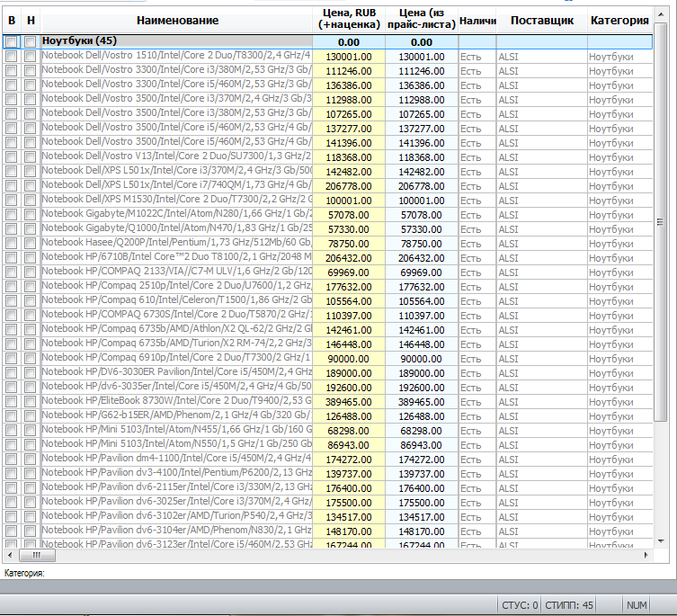Select Notebook Dell/Vostro 3300 Core i5/460M row name
This screenshot has width=677, height=616.
(176, 85)
